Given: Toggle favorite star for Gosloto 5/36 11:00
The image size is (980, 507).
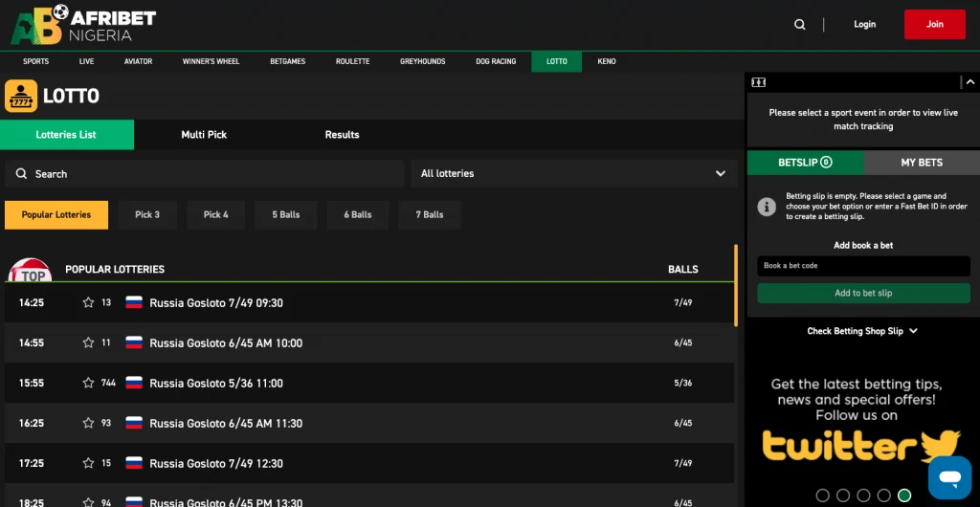Looking at the screenshot, I should (x=88, y=383).
